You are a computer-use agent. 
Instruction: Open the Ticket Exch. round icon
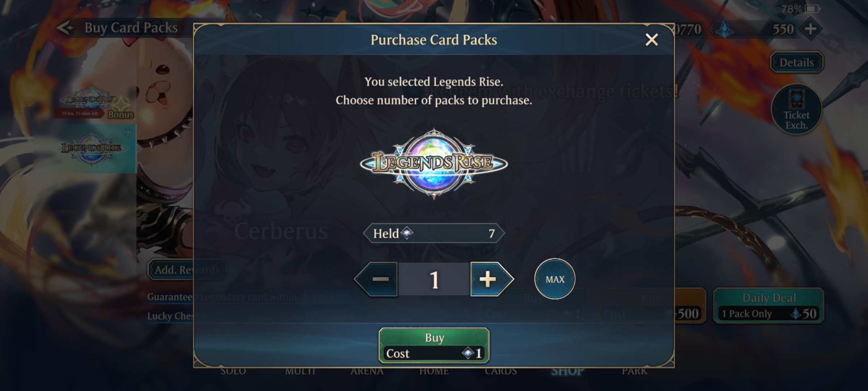[796, 109]
